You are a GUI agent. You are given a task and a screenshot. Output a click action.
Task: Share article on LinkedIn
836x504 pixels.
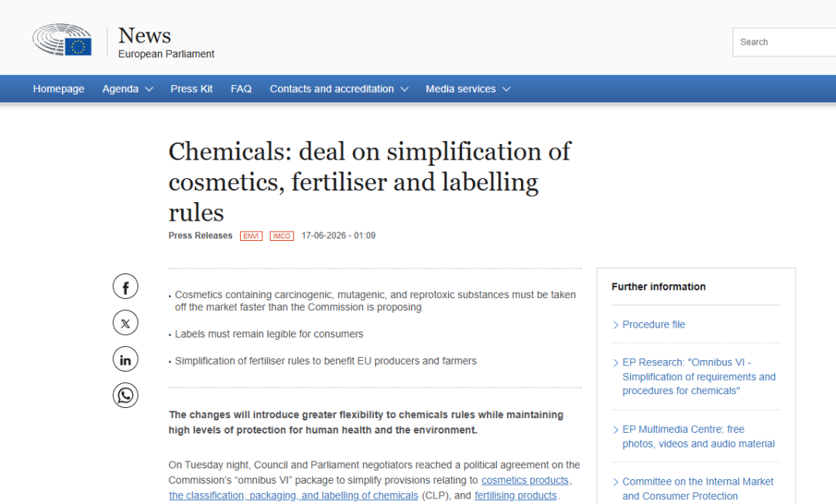(x=125, y=359)
